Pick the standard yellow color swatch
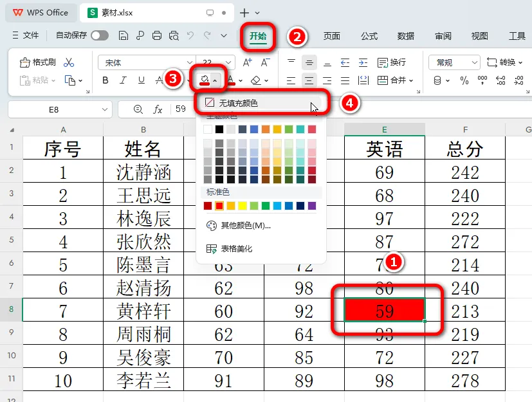 point(243,206)
